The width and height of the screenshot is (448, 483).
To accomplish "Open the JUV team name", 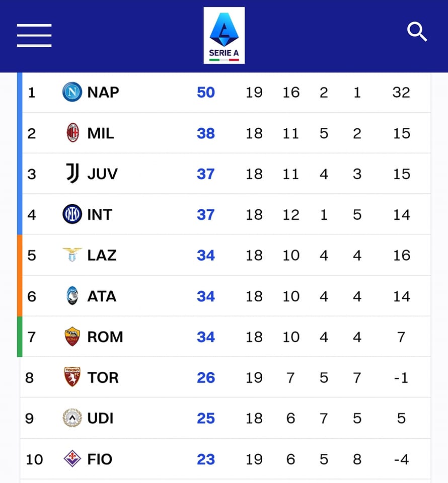I will point(102,174).
